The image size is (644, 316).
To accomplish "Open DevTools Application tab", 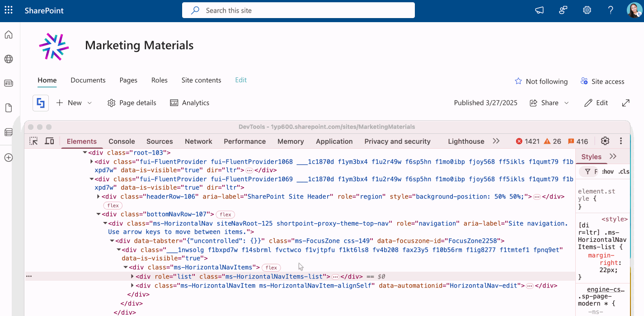I will pos(334,141).
